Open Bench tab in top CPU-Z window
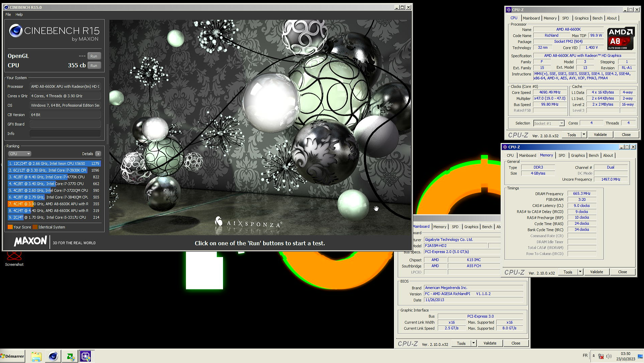This screenshot has width=644, height=363. 598,18
